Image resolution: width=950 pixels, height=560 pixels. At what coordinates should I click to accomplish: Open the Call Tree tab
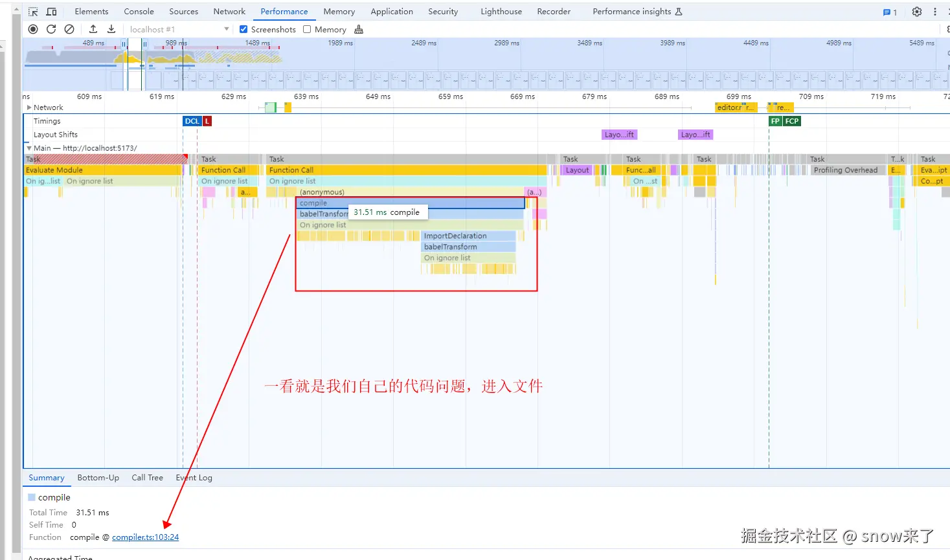tap(148, 478)
